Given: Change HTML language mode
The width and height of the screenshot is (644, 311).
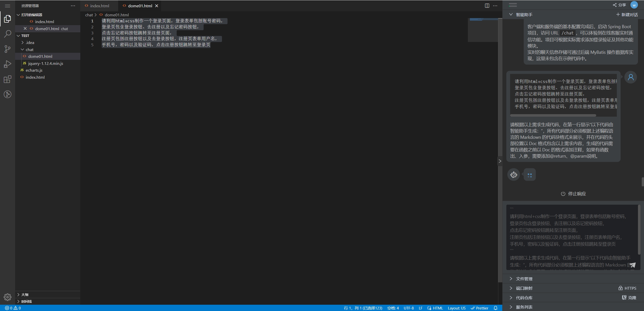Looking at the screenshot, I should 435,308.
